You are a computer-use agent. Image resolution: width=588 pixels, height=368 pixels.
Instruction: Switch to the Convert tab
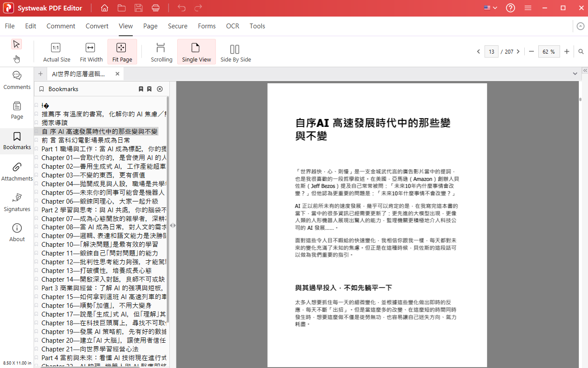pyautogui.click(x=97, y=26)
